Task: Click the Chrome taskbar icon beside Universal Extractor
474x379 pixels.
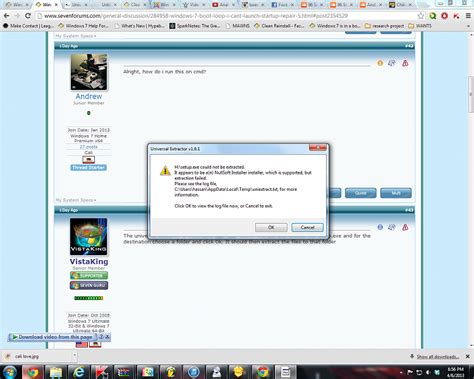Action: click(263, 372)
